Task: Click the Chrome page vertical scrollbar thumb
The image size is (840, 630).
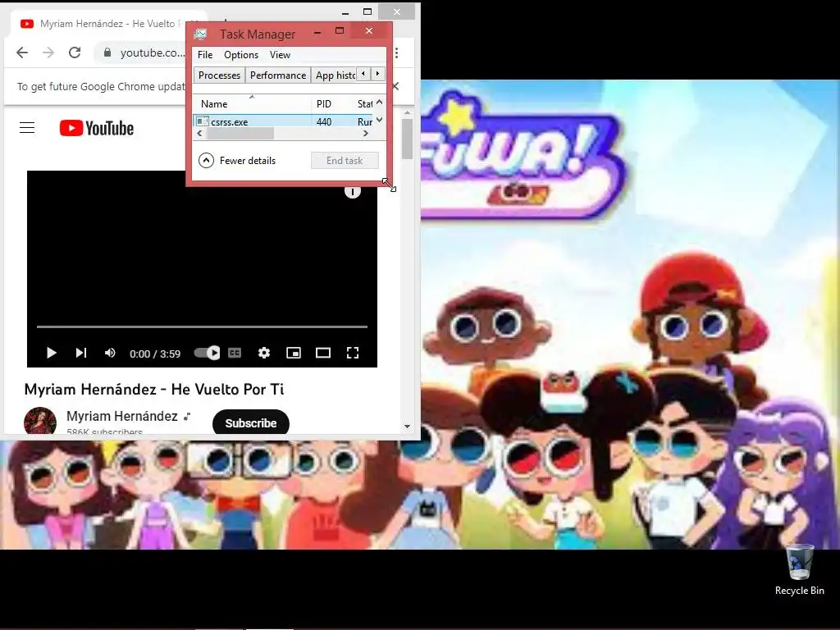Action: (x=407, y=139)
